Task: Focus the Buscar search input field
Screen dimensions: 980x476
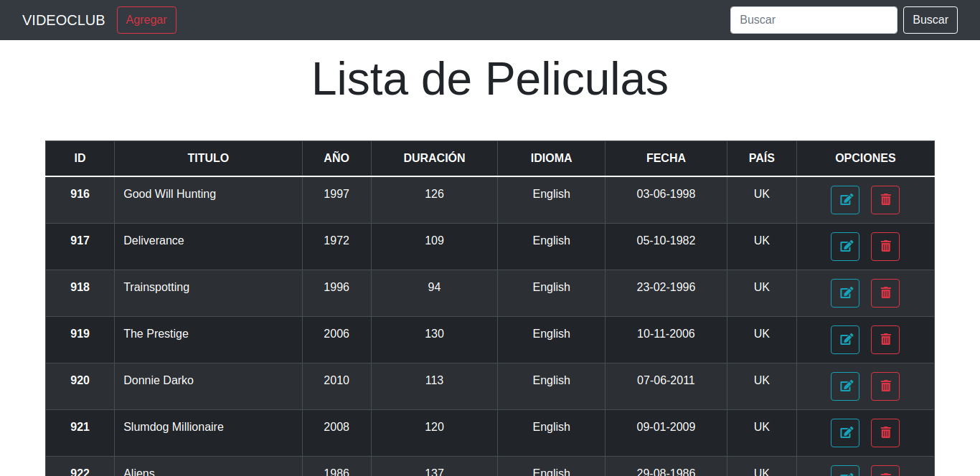Action: pos(813,20)
